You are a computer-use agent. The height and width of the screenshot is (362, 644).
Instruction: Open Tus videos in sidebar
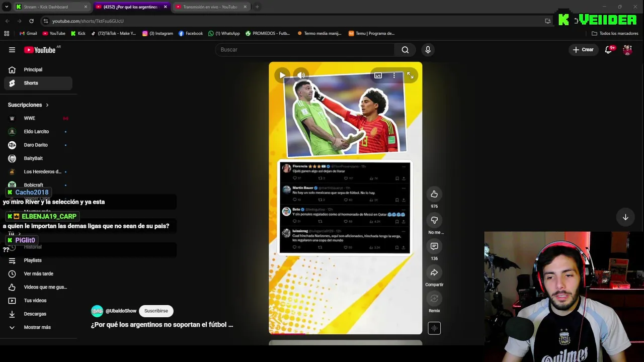pos(38,301)
